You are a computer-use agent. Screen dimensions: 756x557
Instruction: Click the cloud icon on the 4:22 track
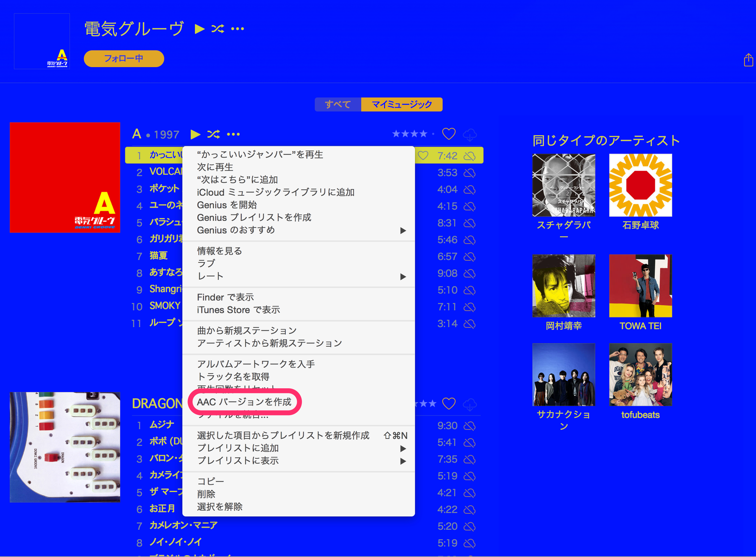click(x=470, y=510)
